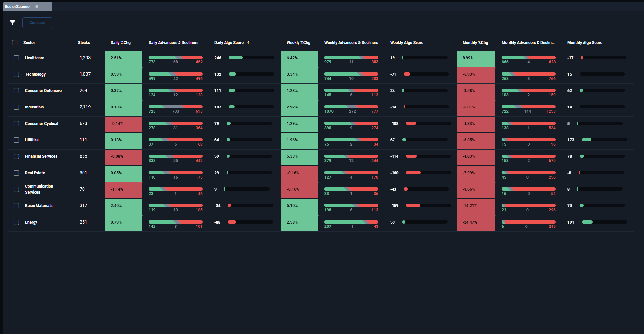
Task: Click Technology -6.93% monthly change cell
Action: point(476,75)
